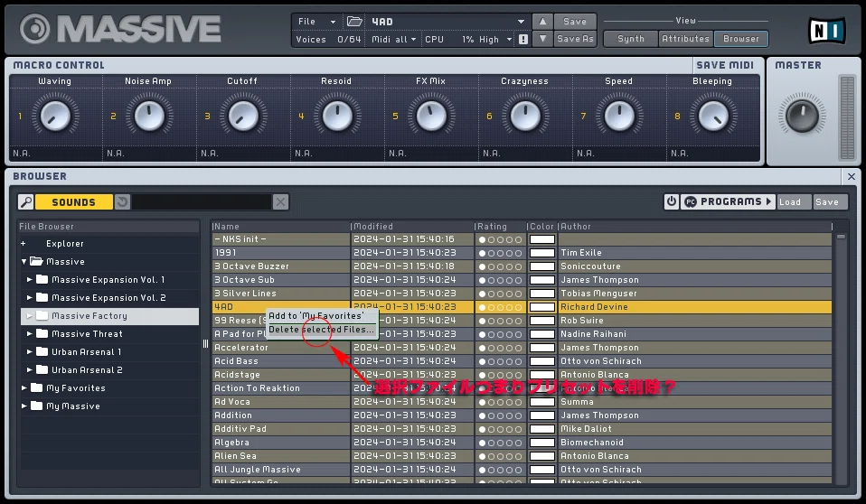Set rating for Addition preset

[x=500, y=415]
